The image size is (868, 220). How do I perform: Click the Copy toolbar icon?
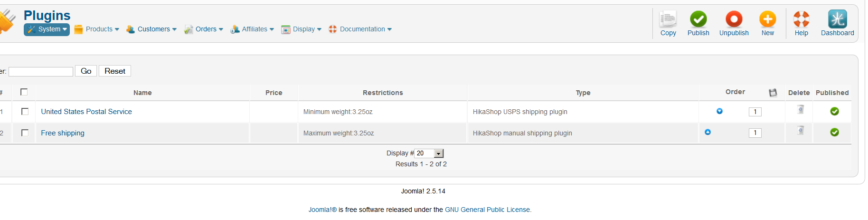click(668, 20)
